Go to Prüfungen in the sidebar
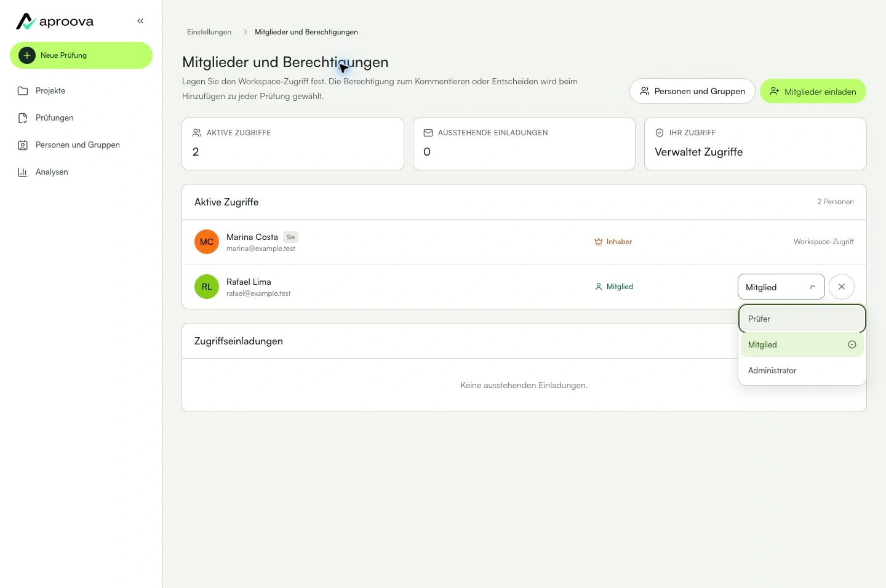This screenshot has height=588, width=886. [81, 118]
